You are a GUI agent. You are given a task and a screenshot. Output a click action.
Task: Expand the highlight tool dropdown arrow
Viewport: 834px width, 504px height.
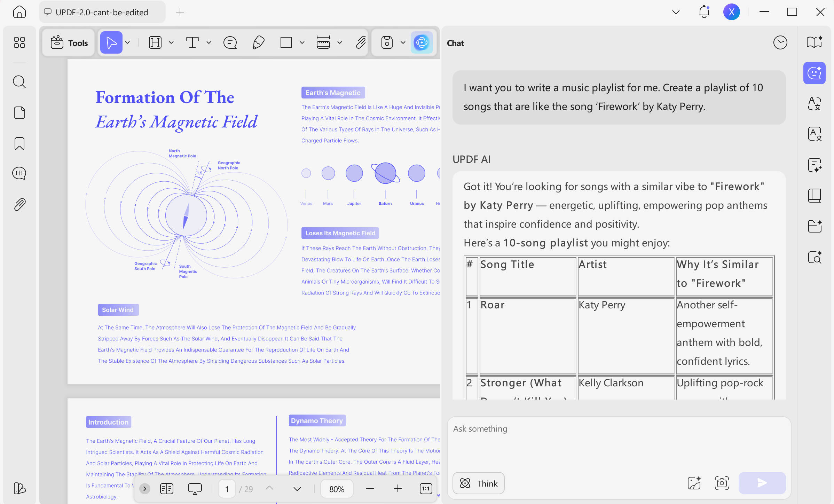(171, 43)
